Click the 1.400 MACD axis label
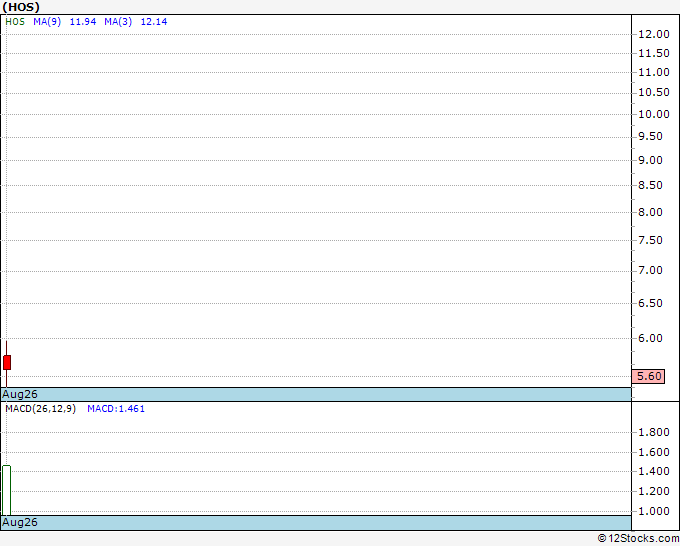Screen dimensions: 680x546 [654, 471]
